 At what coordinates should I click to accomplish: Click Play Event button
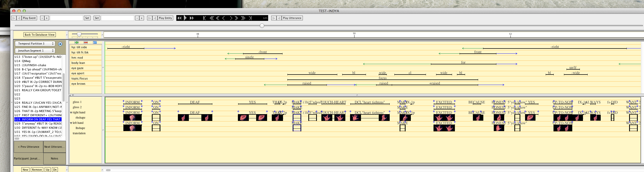click(x=29, y=18)
